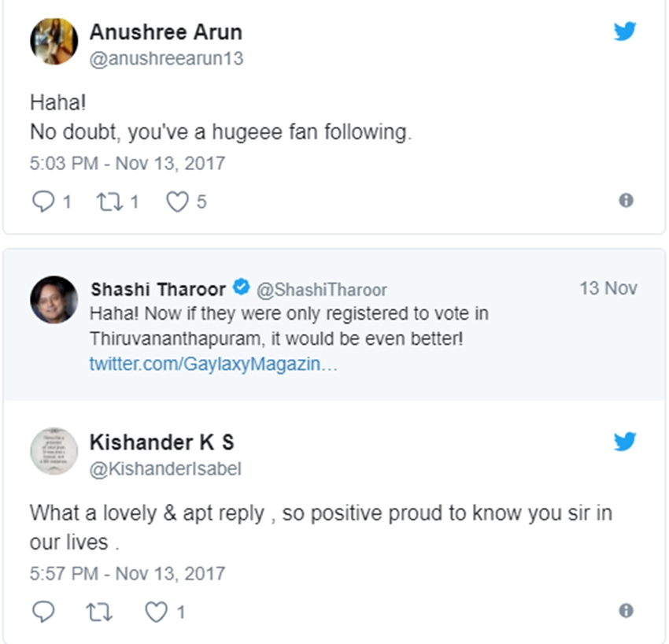Screen dimensions: 669x644
Task: Like Kishander K S's tweet
Action: pos(157,612)
